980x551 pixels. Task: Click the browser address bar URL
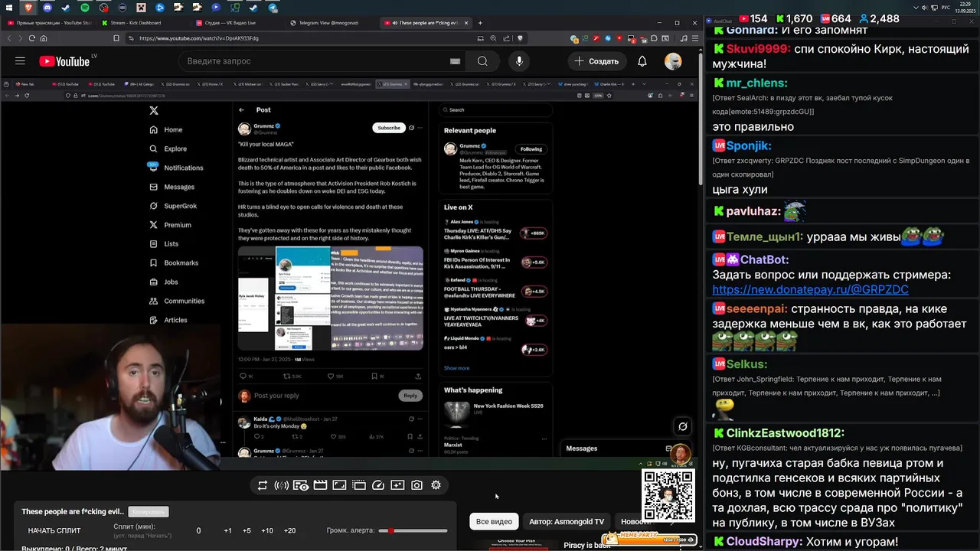click(199, 38)
